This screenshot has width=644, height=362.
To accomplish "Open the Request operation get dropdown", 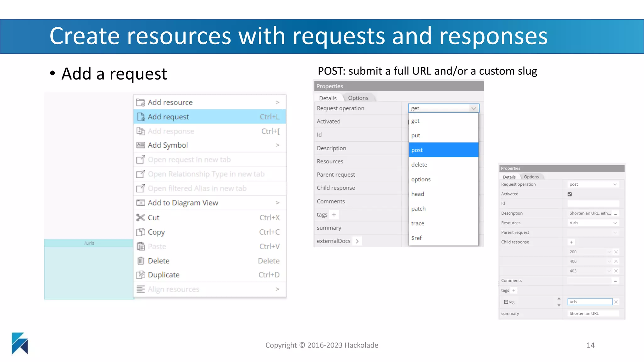I will (443, 108).
